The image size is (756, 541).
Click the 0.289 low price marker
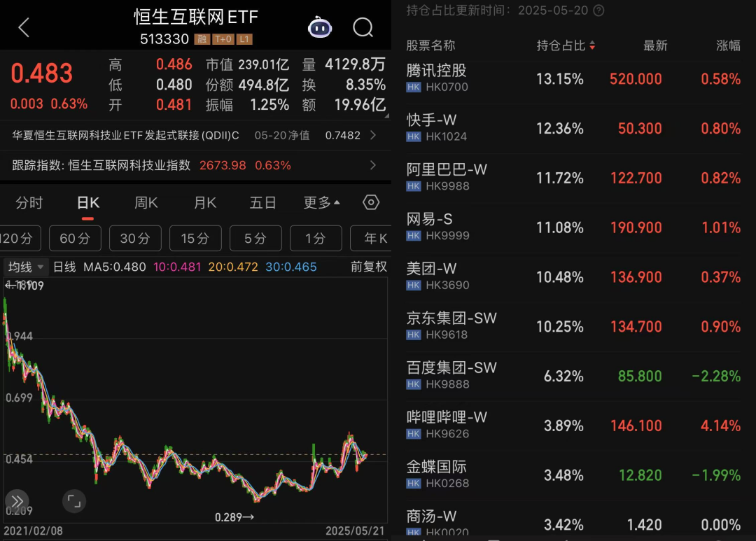[x=234, y=518]
